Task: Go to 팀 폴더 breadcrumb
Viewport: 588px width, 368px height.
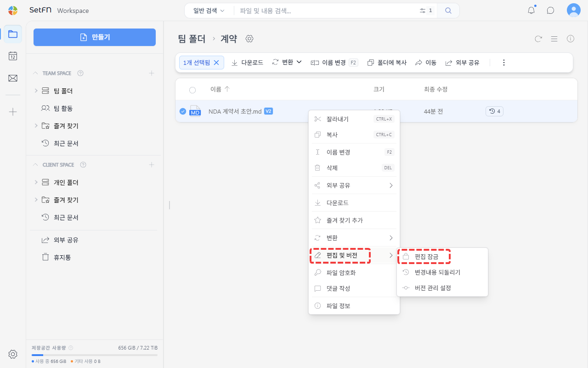Action: 192,39
